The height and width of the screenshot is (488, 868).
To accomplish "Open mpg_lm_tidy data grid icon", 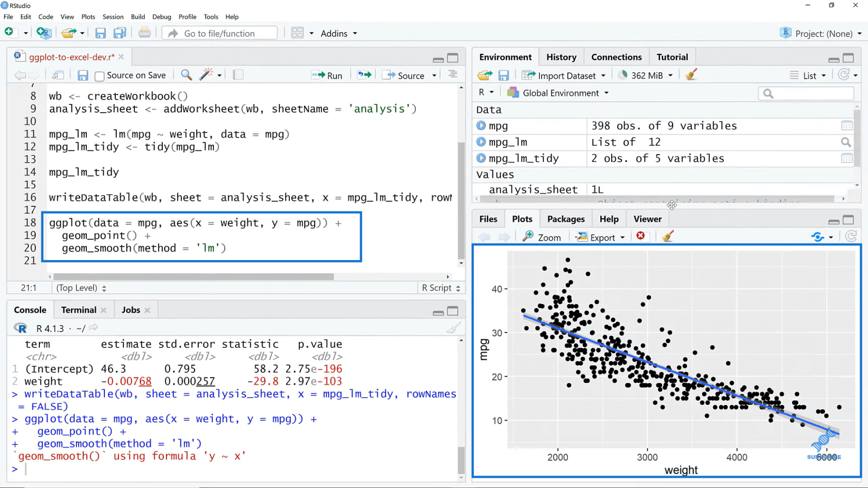I will point(846,158).
